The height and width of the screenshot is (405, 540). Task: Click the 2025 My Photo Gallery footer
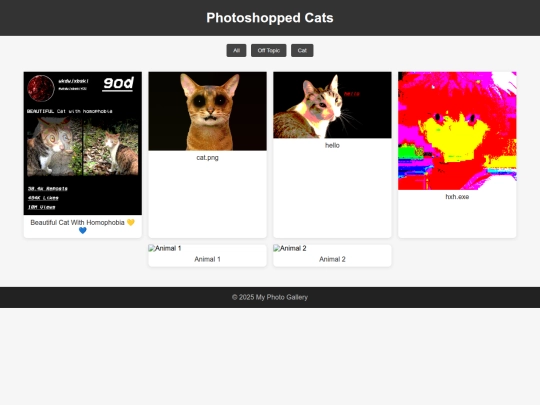tap(270, 297)
